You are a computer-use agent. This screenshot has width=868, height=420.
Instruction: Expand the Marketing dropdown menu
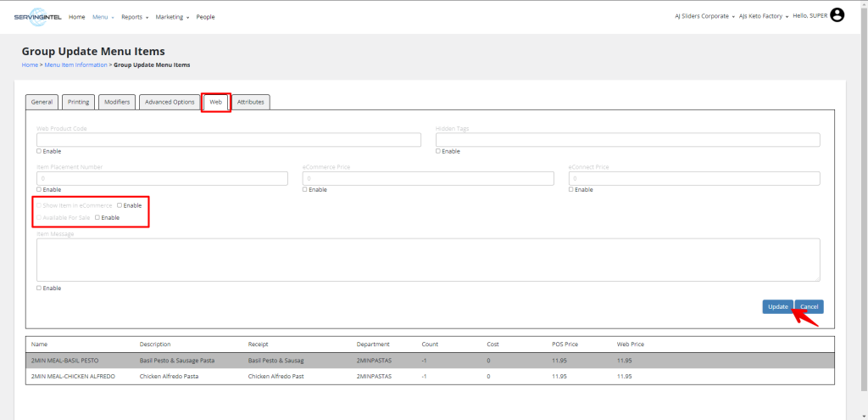pyautogui.click(x=172, y=17)
